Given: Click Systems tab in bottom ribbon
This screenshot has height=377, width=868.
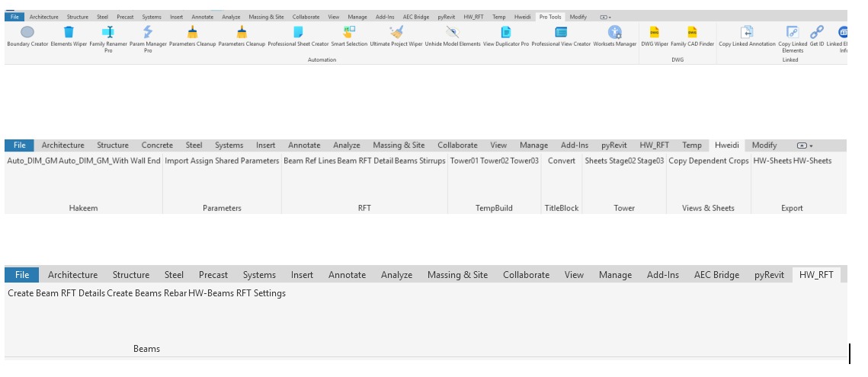Looking at the screenshot, I should coord(259,275).
